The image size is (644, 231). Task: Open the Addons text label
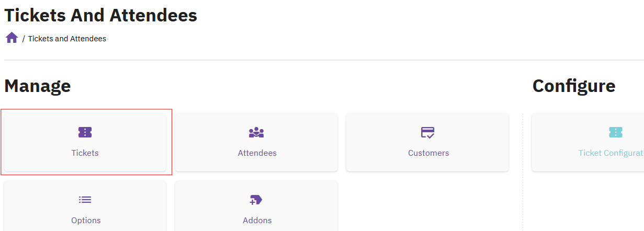(x=257, y=220)
